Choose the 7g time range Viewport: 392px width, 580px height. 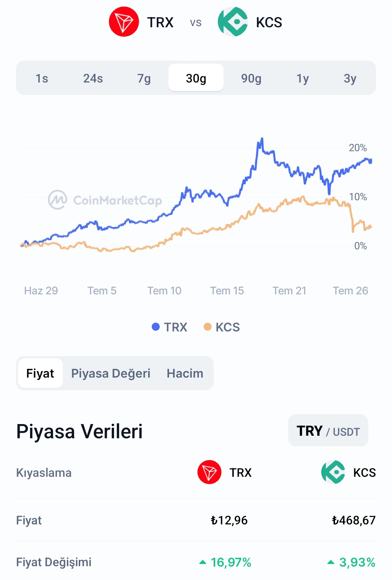144,78
